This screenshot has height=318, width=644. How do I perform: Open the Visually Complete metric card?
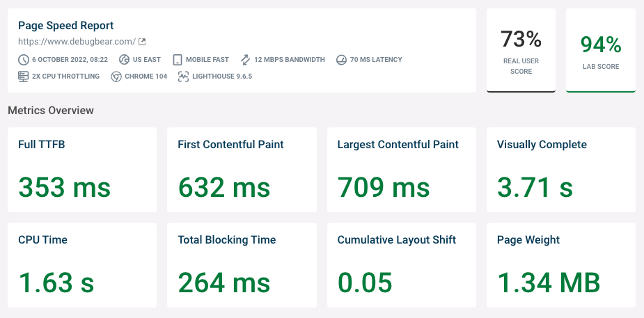(560, 170)
